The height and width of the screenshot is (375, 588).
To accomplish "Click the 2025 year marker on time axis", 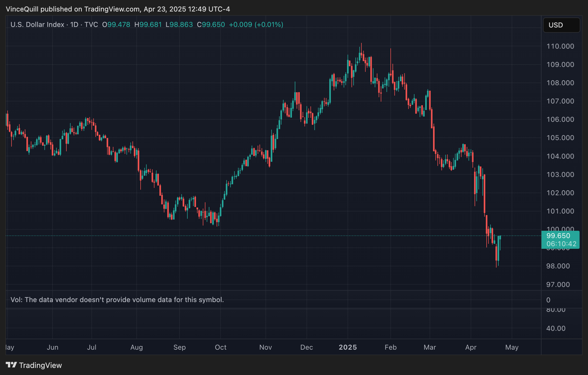I will (x=348, y=347).
